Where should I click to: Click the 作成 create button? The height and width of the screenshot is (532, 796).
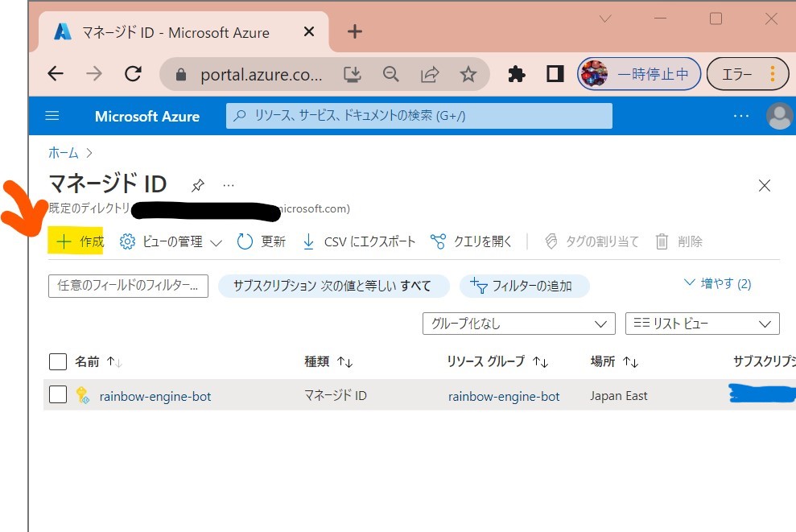tap(79, 241)
